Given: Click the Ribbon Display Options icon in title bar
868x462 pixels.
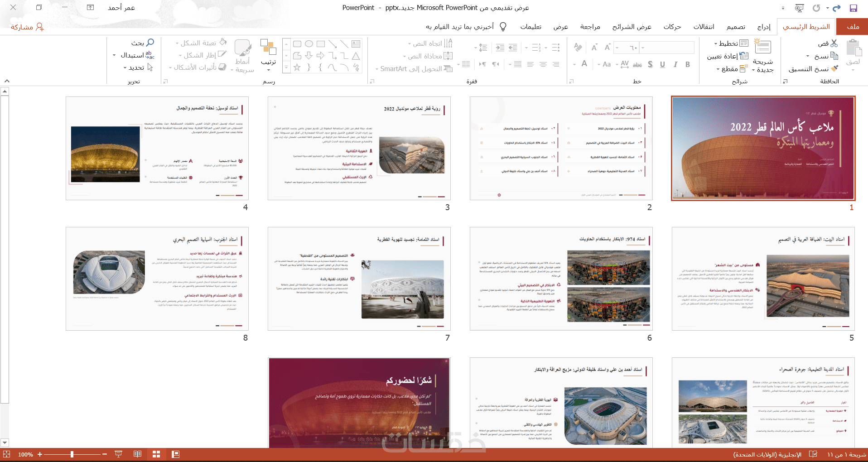Looking at the screenshot, I should (91, 7).
